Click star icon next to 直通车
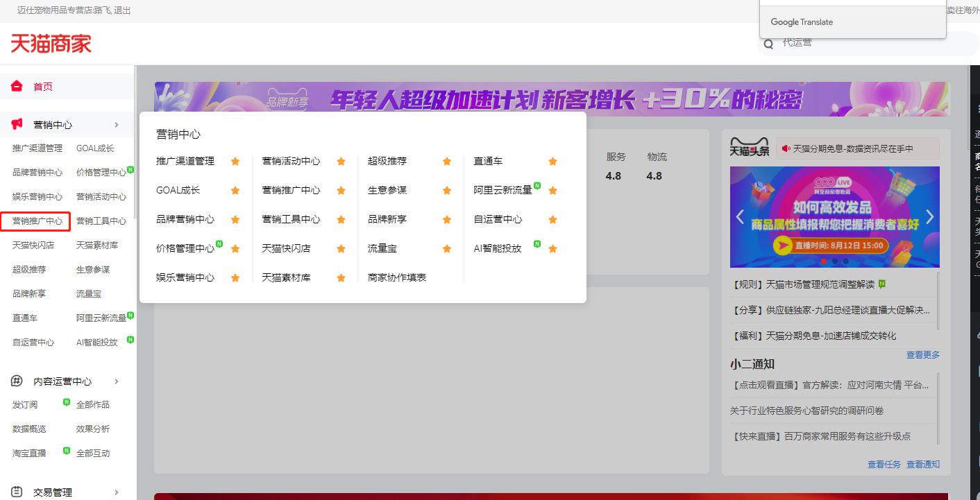 [x=552, y=161]
